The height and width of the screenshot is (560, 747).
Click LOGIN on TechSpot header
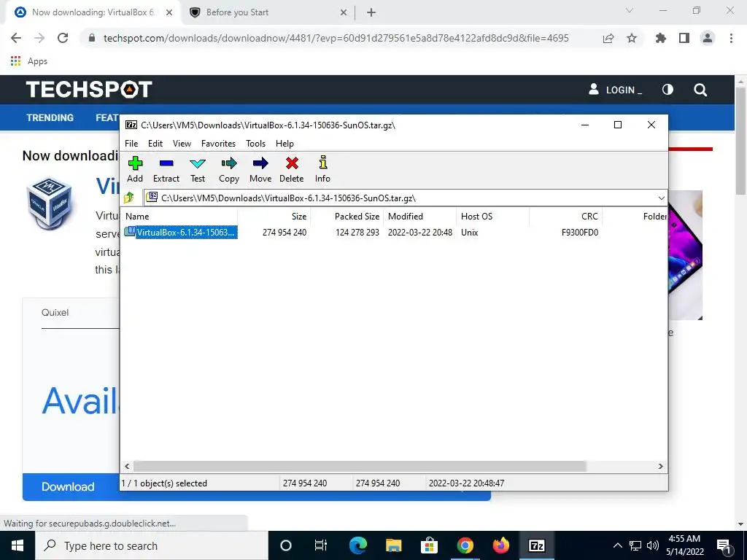click(x=615, y=90)
